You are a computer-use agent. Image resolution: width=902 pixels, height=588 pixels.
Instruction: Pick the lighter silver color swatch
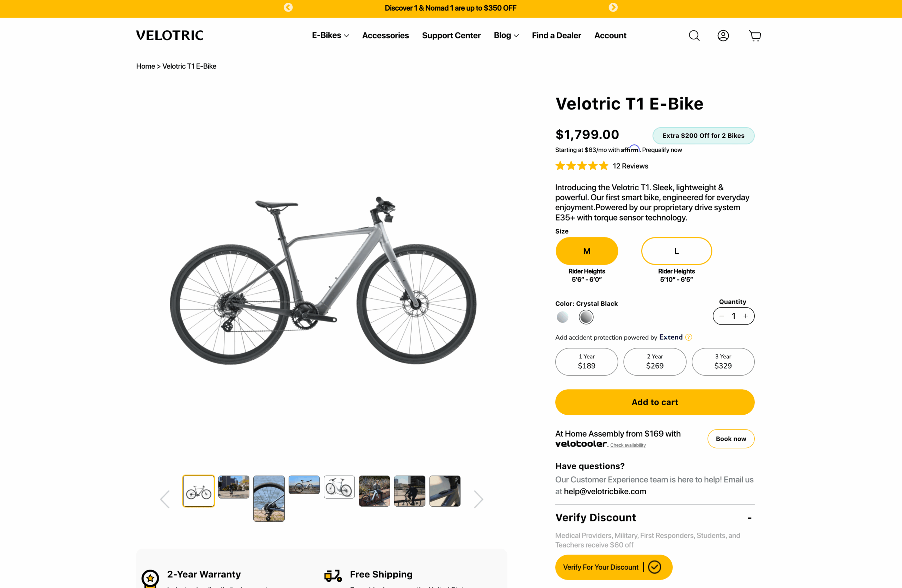point(562,317)
